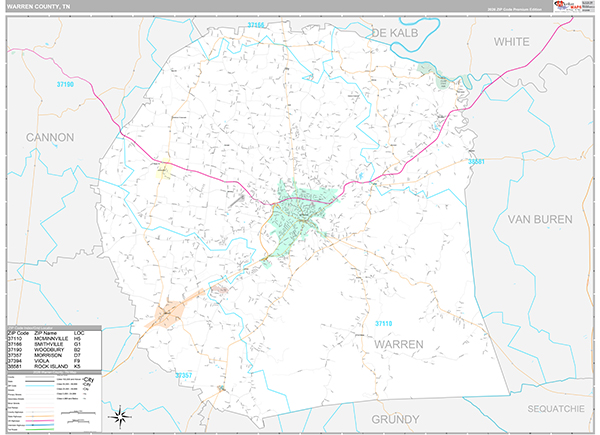Click the "ZIP Name" column header
The height and width of the screenshot is (435, 600).
[x=46, y=333]
